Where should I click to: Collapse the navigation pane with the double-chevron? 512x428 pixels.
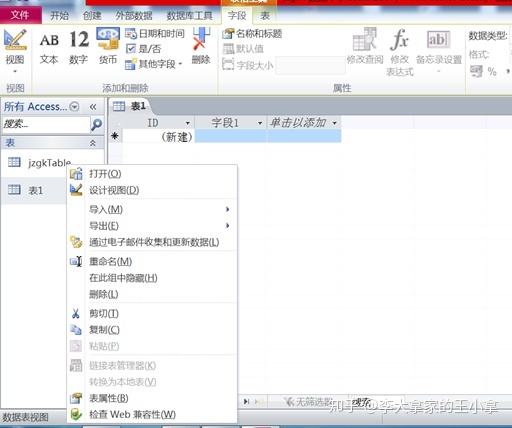(x=93, y=107)
